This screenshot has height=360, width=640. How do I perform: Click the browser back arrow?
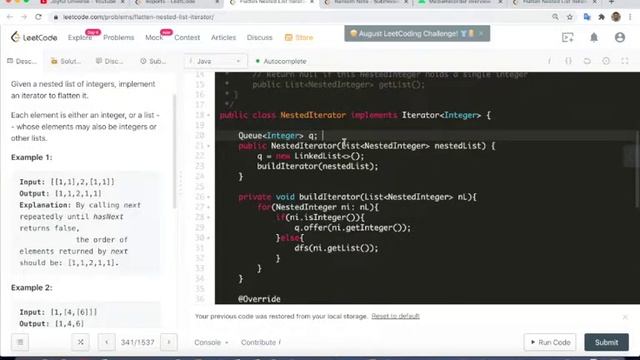[x=10, y=17]
